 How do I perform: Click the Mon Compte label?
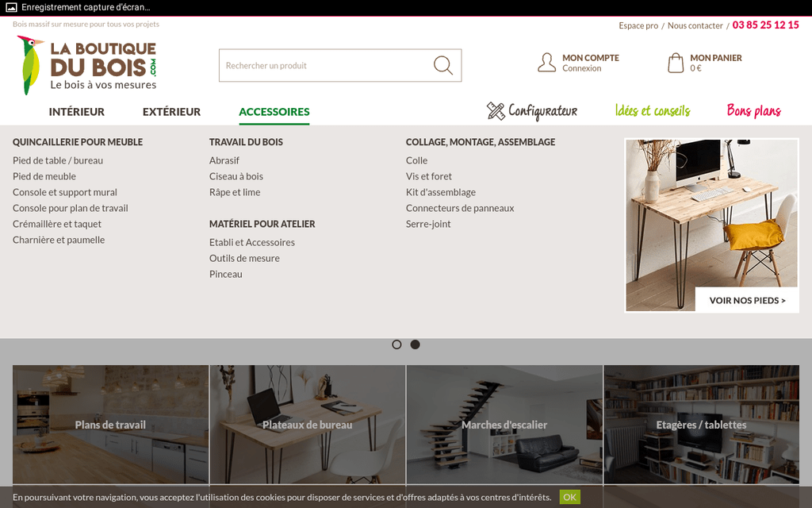pos(591,58)
